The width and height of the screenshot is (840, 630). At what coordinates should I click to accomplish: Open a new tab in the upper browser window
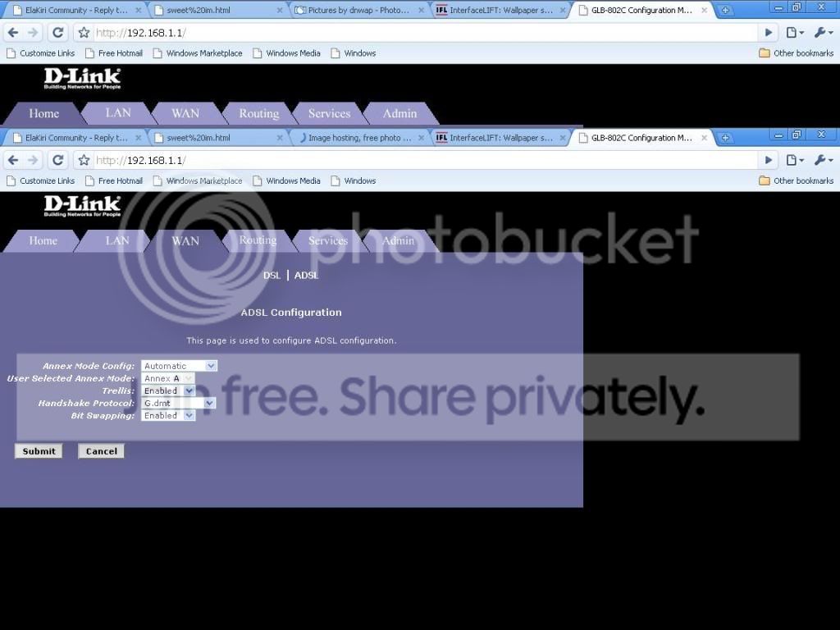point(724,10)
